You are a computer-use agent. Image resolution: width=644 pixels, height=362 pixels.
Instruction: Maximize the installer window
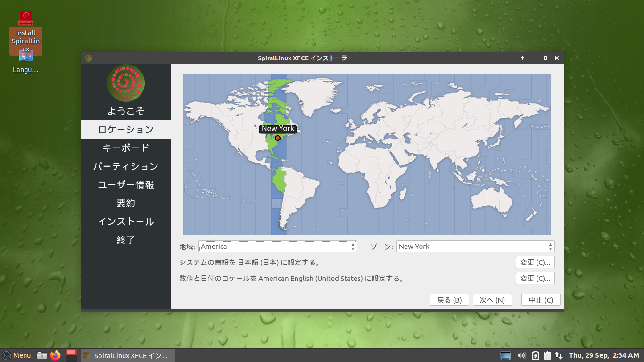click(545, 58)
